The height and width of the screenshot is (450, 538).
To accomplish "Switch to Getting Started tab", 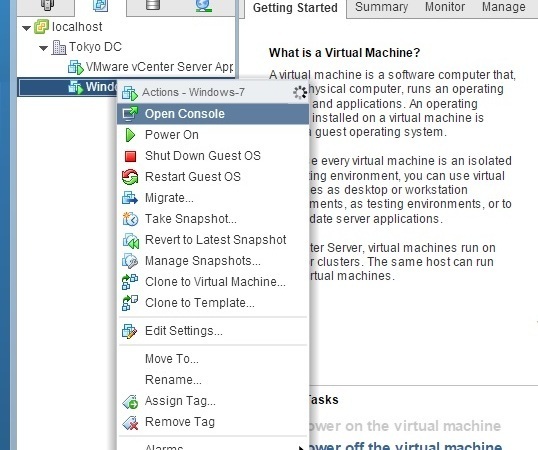I will [x=295, y=8].
